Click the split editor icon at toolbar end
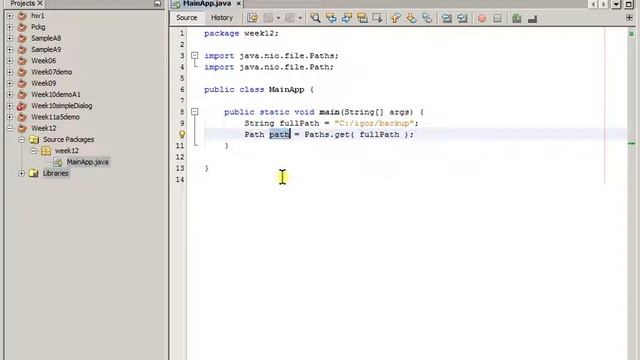This screenshot has height=360, width=640. 629,18
